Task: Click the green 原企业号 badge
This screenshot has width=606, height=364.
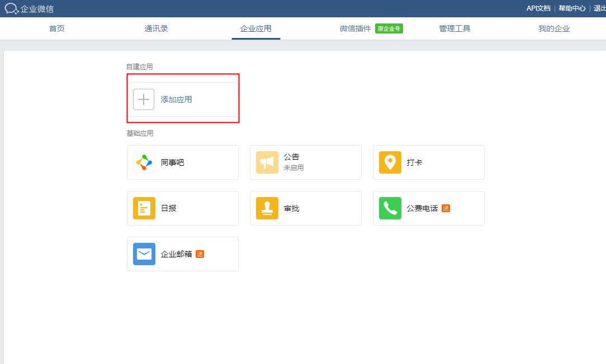Action: (389, 28)
